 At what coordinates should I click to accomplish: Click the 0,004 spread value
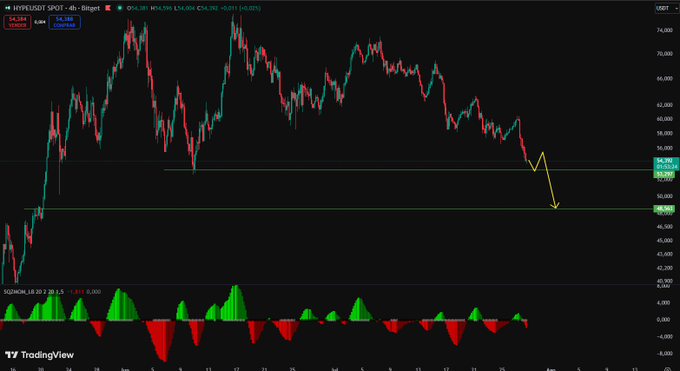tap(40, 22)
